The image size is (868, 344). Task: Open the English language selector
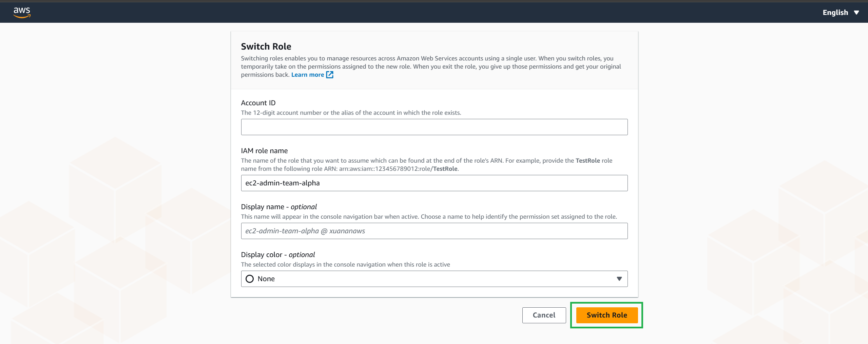pyautogui.click(x=835, y=13)
